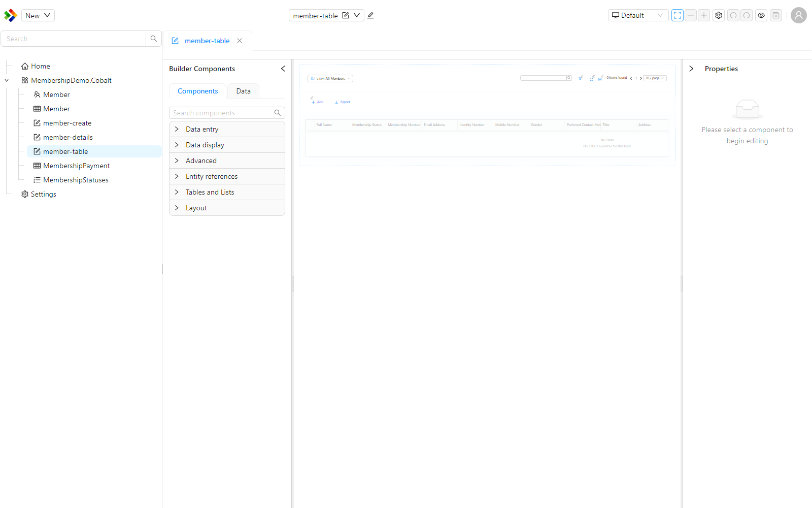The image size is (812, 508).
Task: Click the save disk icon
Action: pyautogui.click(x=776, y=15)
